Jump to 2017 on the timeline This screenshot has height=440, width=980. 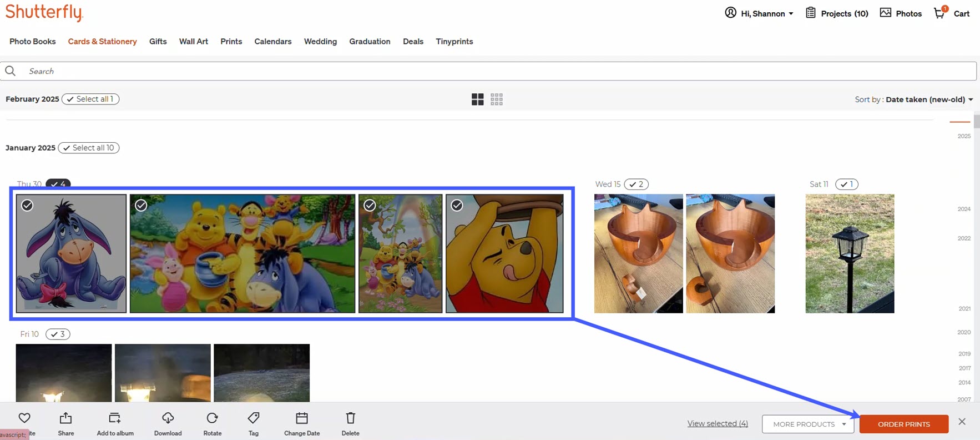point(964,368)
